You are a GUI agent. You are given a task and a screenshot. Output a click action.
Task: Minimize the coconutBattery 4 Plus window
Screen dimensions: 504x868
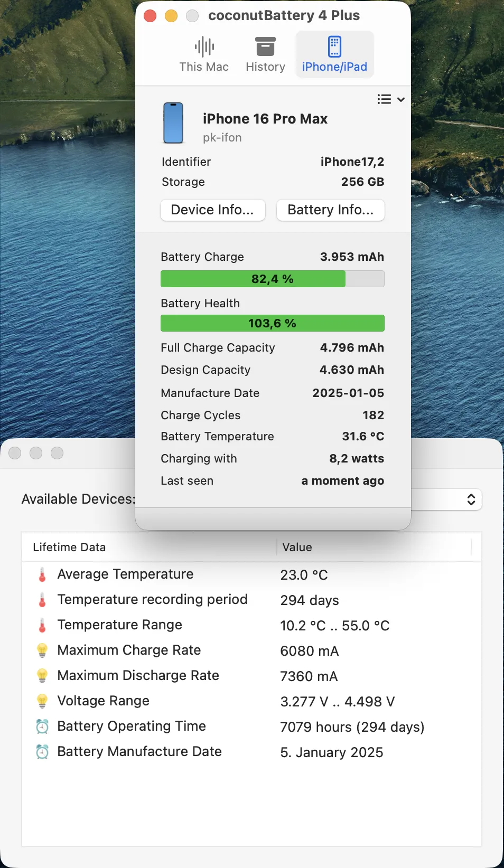click(171, 16)
